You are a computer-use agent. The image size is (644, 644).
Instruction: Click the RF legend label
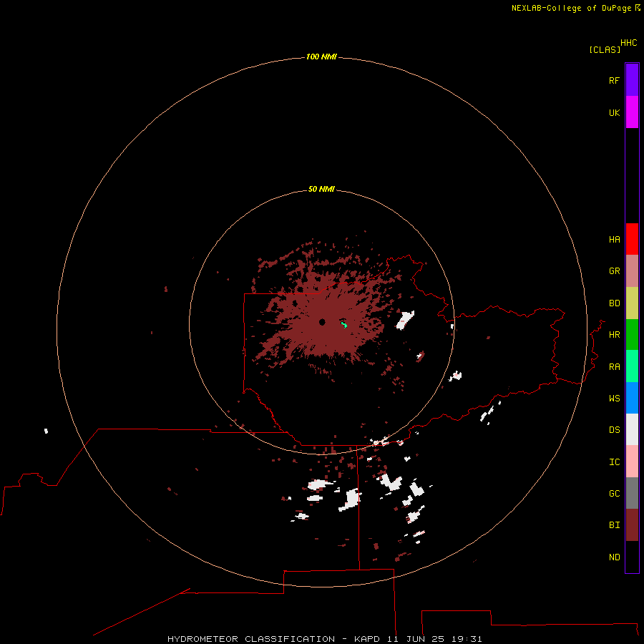coord(614,80)
